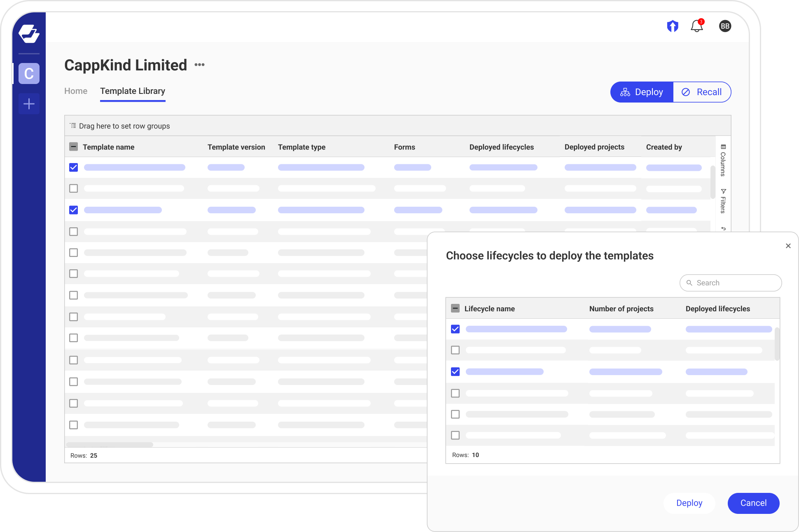799x532 pixels.
Task: Open the BB user avatar menu
Action: point(725,26)
